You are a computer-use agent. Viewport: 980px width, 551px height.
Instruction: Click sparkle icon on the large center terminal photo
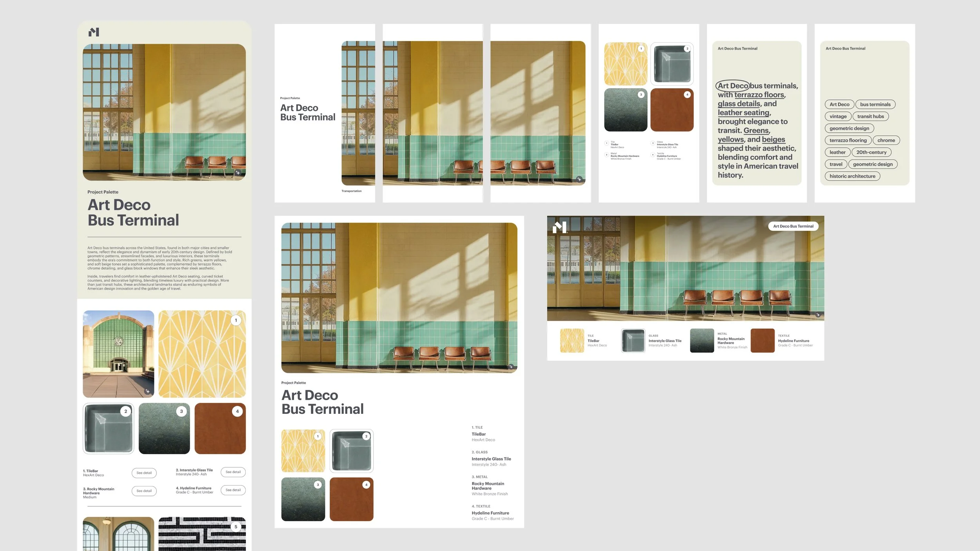coord(511,367)
